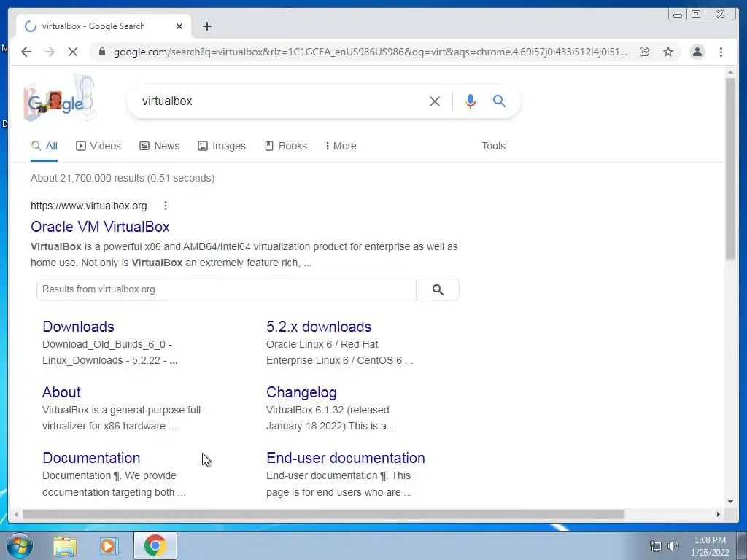747x560 pixels.
Task: Open the Documentation sitelink
Action: coord(91,458)
